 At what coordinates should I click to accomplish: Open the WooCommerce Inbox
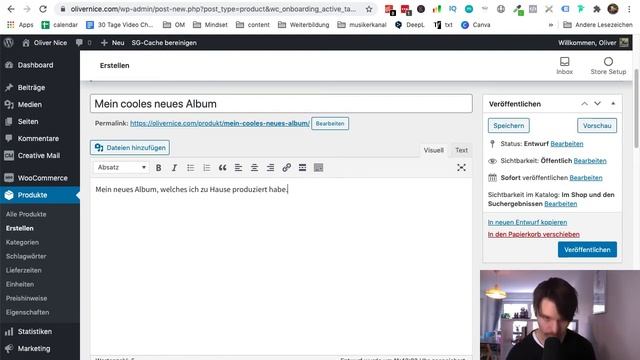(x=564, y=65)
